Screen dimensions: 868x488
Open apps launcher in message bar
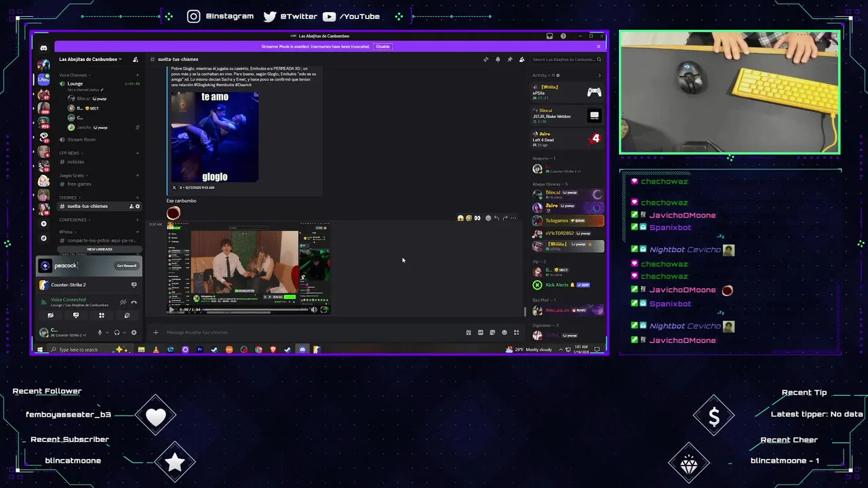516,333
